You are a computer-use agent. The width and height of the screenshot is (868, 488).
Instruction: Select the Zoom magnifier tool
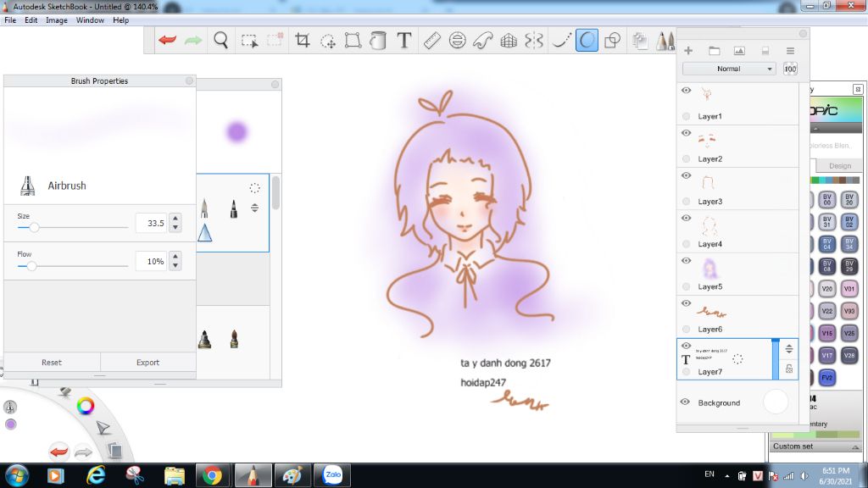click(x=221, y=41)
